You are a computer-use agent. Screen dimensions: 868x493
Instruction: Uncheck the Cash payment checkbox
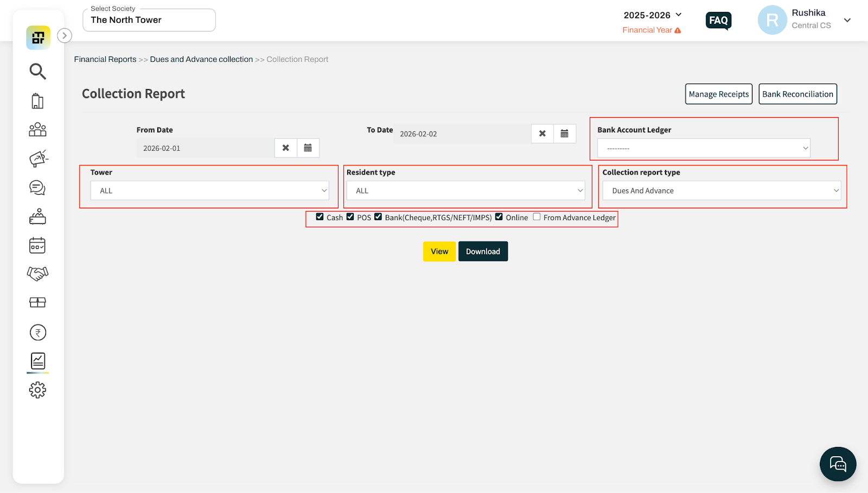(x=320, y=217)
